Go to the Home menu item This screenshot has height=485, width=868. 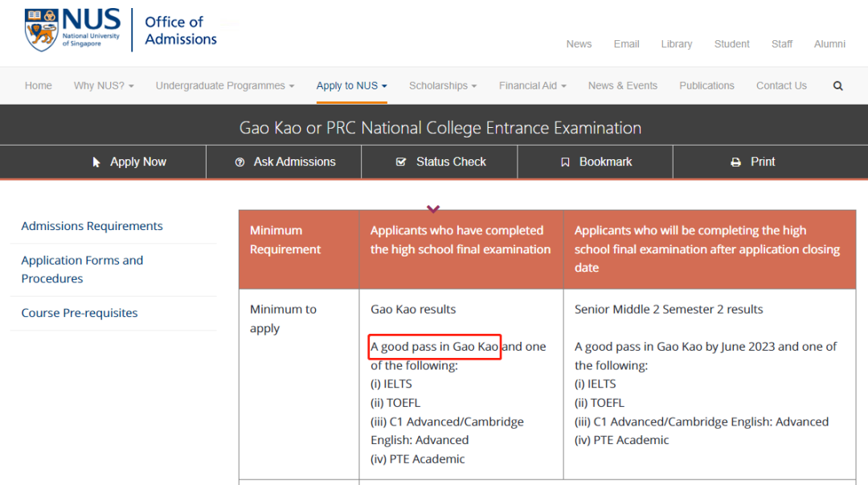pyautogui.click(x=39, y=86)
